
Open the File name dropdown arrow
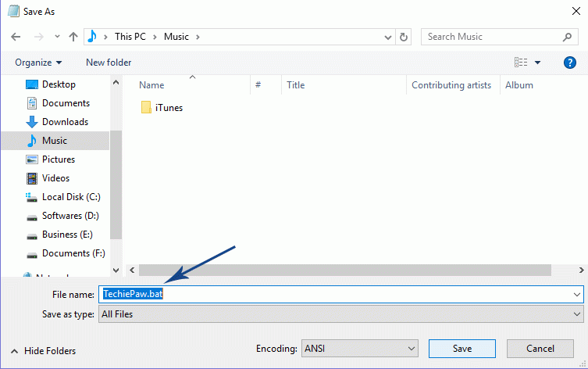click(577, 295)
